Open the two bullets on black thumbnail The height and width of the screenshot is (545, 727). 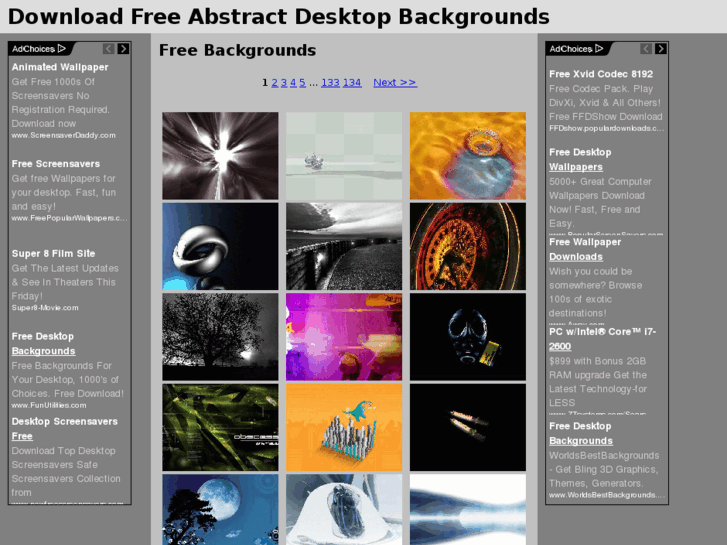coord(468,427)
